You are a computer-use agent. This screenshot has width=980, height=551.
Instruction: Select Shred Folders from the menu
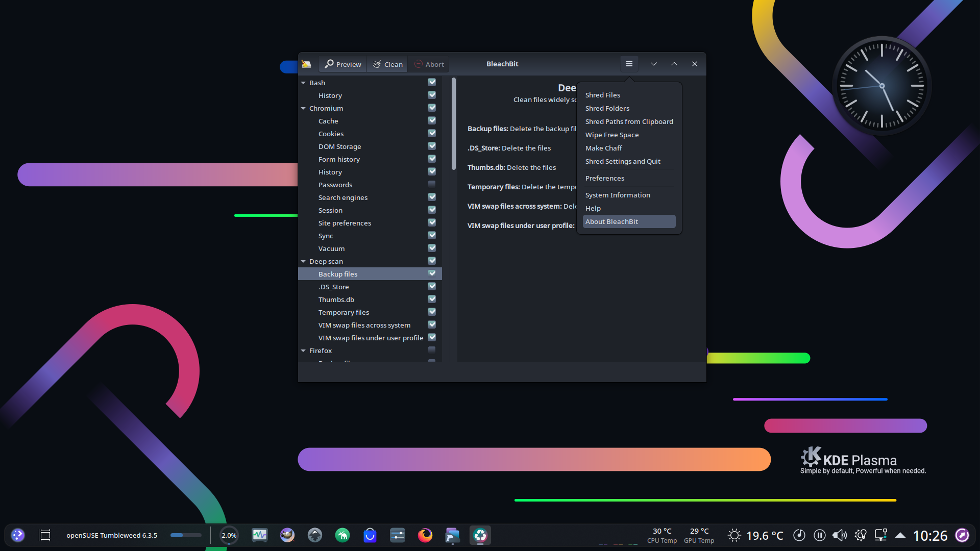pos(629,108)
